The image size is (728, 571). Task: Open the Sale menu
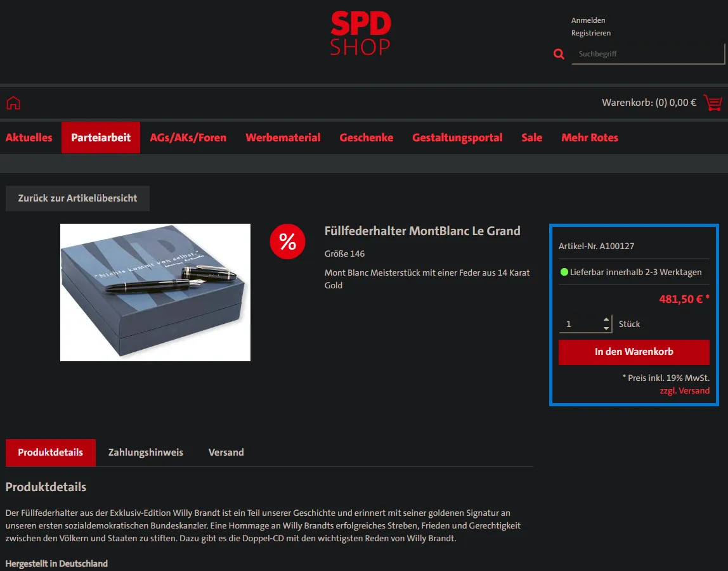[531, 138]
